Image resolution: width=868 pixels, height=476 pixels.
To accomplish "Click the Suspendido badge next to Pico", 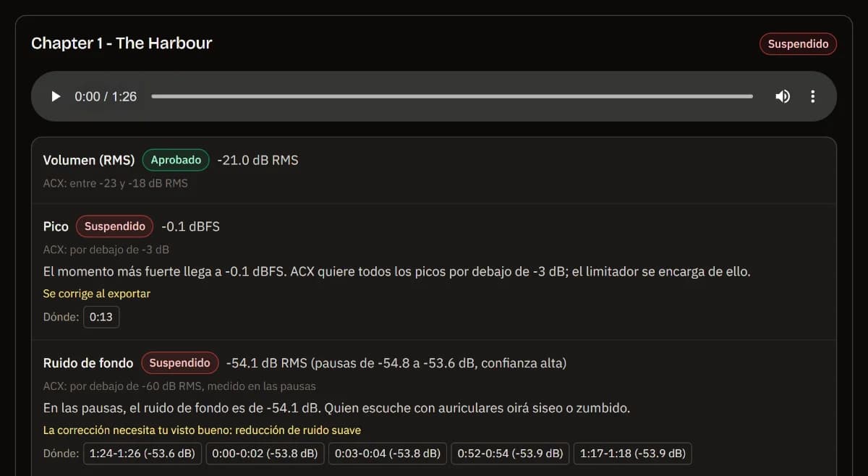I will tap(115, 226).
